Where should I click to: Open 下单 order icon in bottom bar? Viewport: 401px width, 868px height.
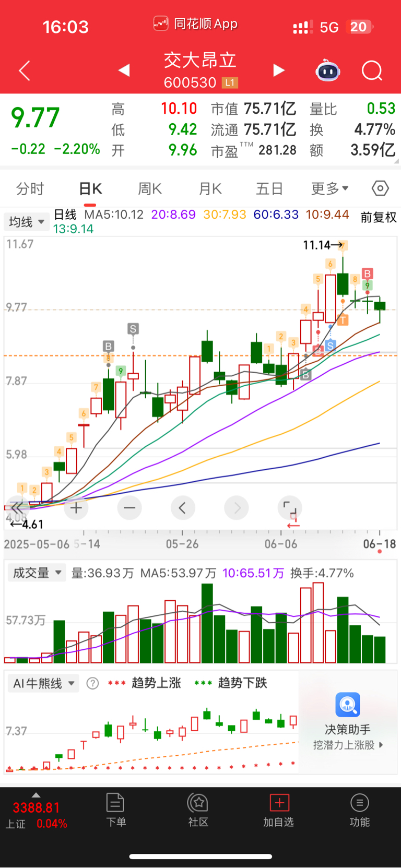pos(115,810)
